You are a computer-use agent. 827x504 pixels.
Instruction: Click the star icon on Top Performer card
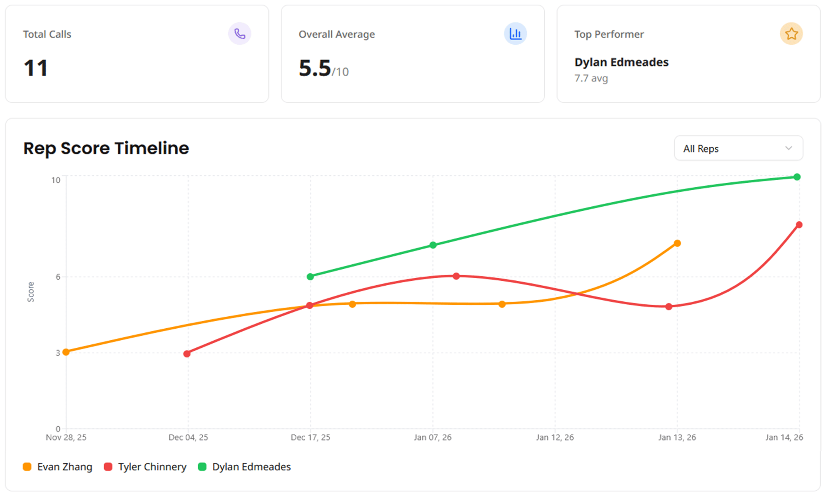(x=791, y=33)
